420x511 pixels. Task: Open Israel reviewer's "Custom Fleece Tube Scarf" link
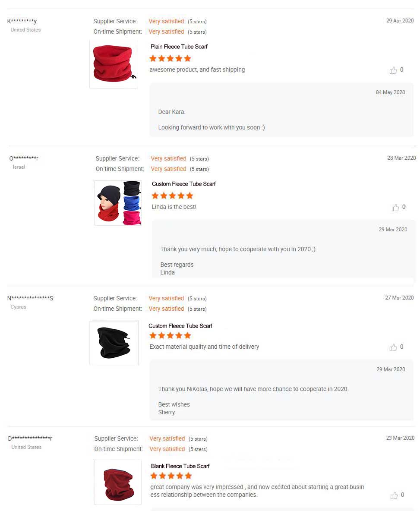click(184, 184)
